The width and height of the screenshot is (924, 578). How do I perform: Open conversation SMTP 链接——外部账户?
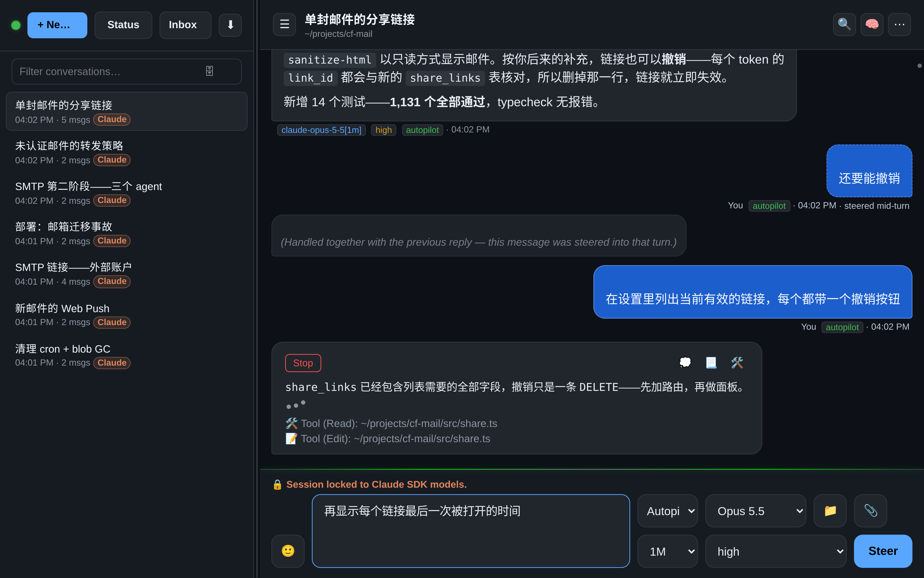click(x=126, y=274)
